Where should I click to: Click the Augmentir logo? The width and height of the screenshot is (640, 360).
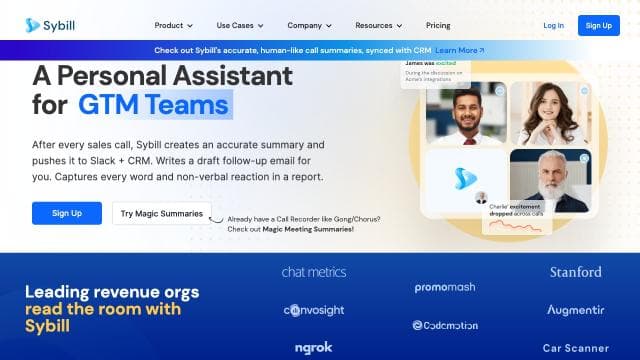(576, 310)
